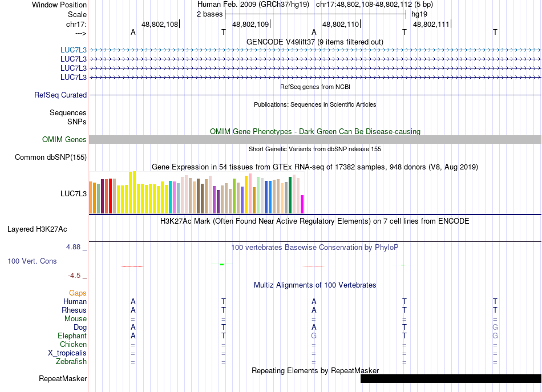Click the Sequences label under Publications
This screenshot has height=392, width=542.
pos(68,112)
